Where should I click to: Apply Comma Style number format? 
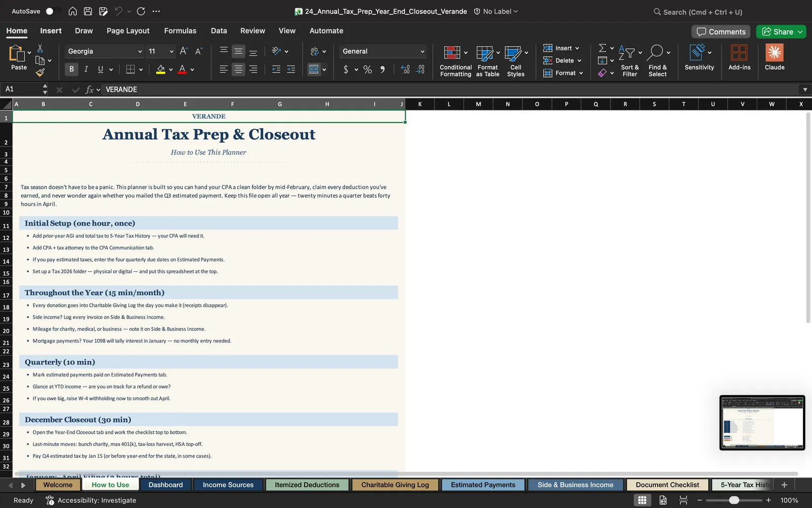pyautogui.click(x=382, y=70)
